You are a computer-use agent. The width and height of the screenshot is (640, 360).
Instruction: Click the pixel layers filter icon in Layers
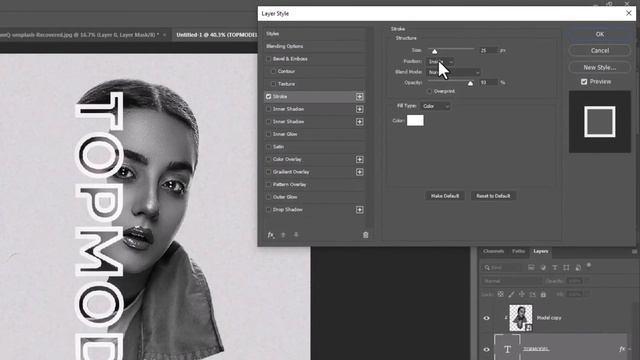(531, 268)
